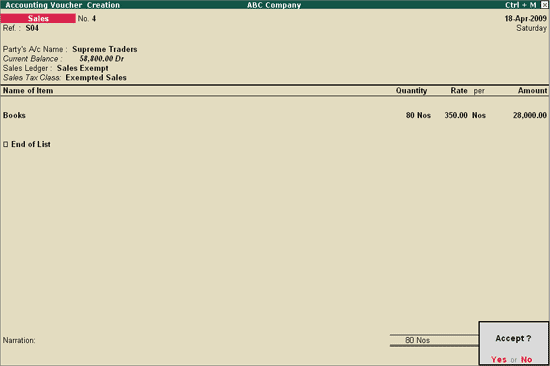Click the Current Balance 58,800.00 Dr value
The width and height of the screenshot is (550, 366).
[102, 59]
